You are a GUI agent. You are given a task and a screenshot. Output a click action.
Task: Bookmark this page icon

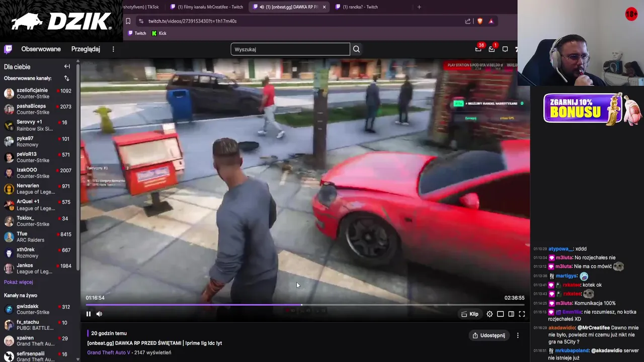pyautogui.click(x=128, y=21)
